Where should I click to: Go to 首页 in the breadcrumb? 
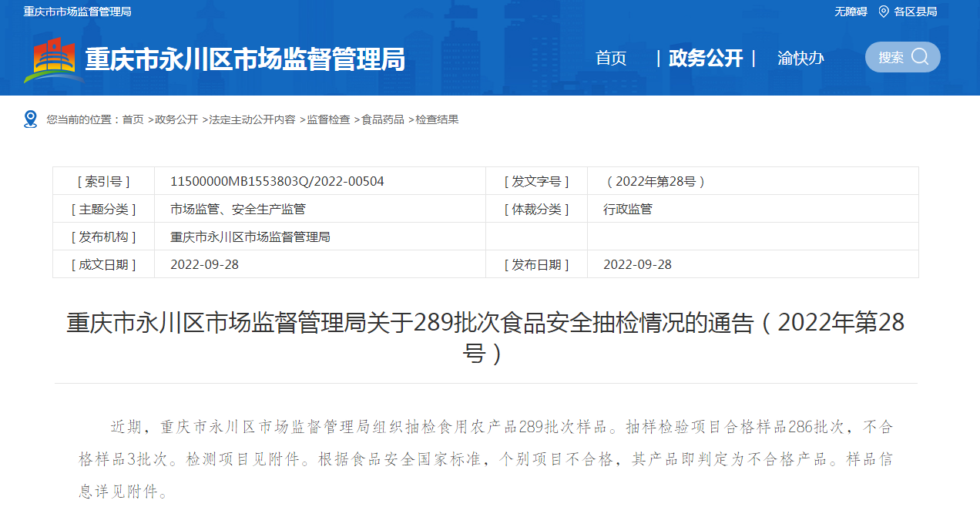(x=133, y=119)
